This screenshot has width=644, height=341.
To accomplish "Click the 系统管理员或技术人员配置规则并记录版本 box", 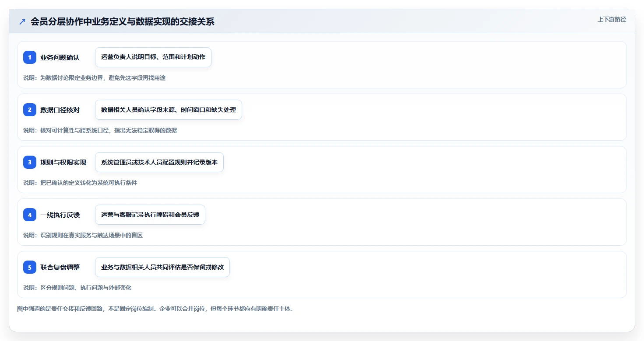I will (x=159, y=162).
